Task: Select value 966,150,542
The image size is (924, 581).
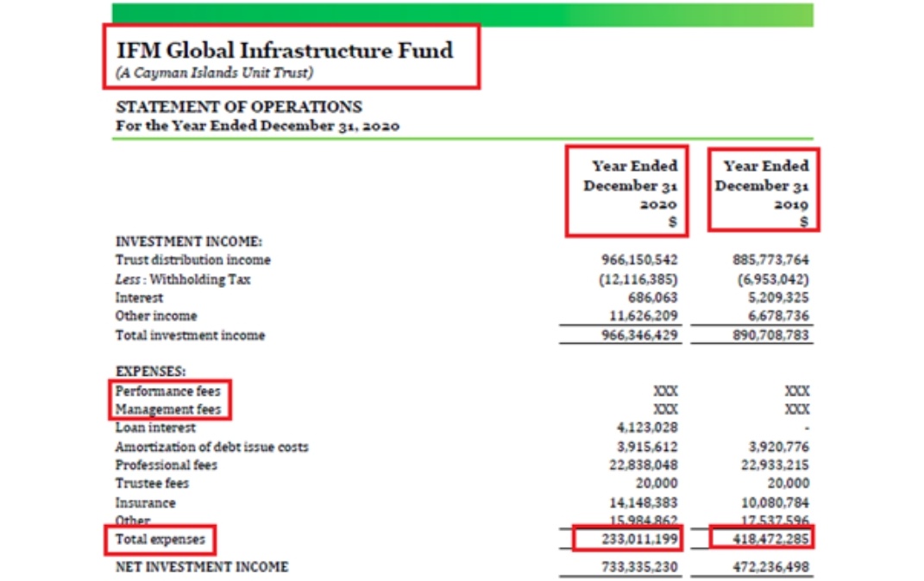Action: click(x=639, y=260)
